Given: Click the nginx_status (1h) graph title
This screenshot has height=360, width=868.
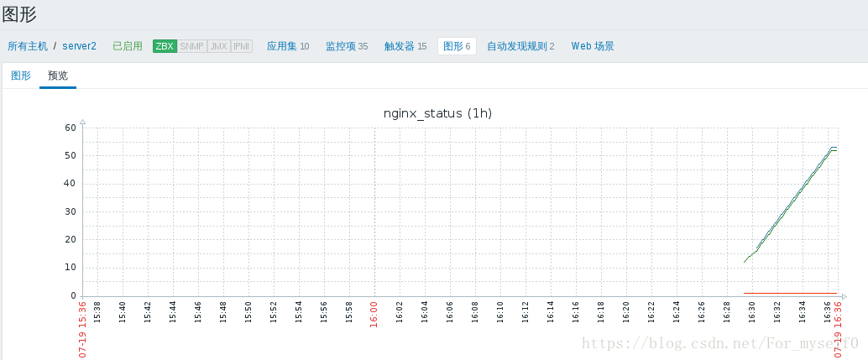Looking at the screenshot, I should (438, 113).
